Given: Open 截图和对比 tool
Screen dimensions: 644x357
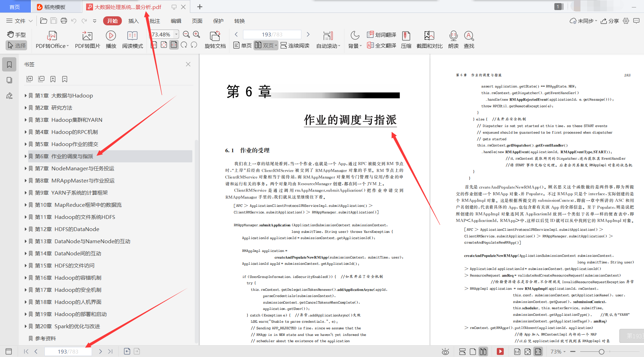Looking at the screenshot, I should 429,40.
